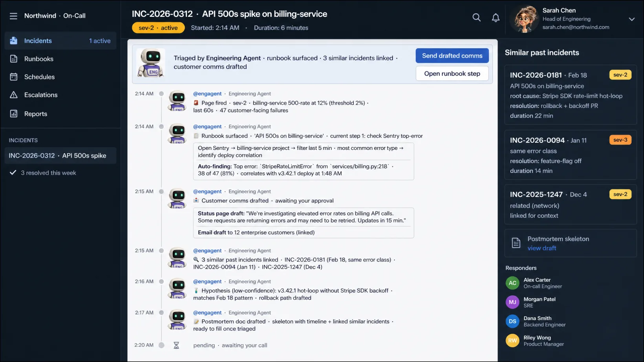Click the Reports chart icon

pos(14,114)
